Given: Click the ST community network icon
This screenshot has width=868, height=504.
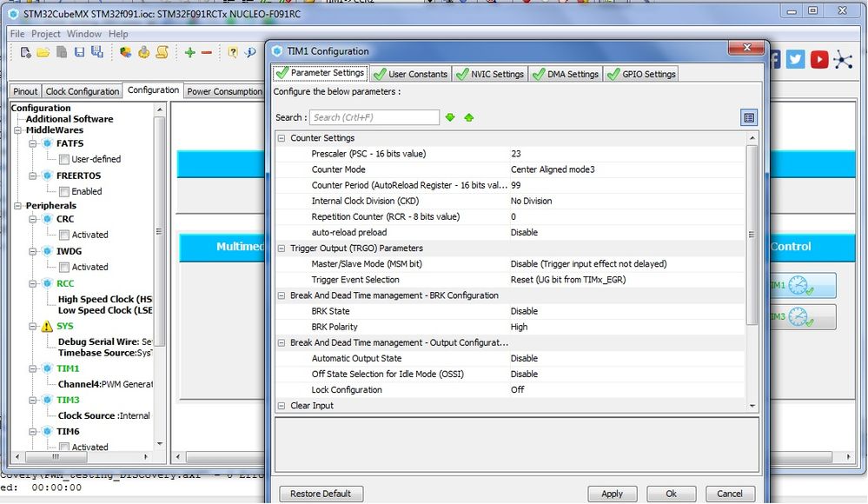Looking at the screenshot, I should 843,60.
